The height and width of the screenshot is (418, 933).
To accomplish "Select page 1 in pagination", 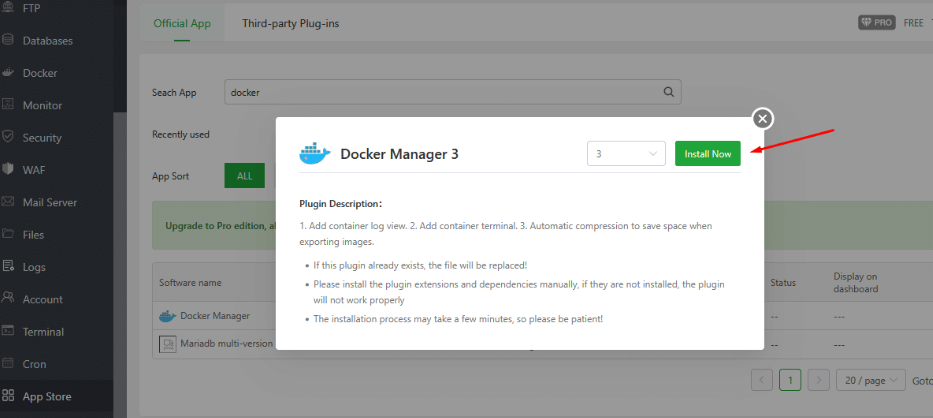I will (790, 380).
